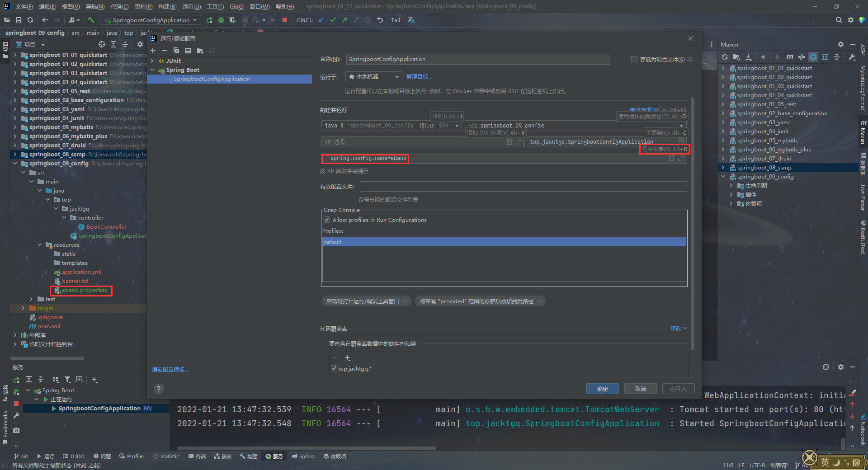Open Maven settings wrench icon
Viewport: 868px width, 470px height.
point(852,57)
